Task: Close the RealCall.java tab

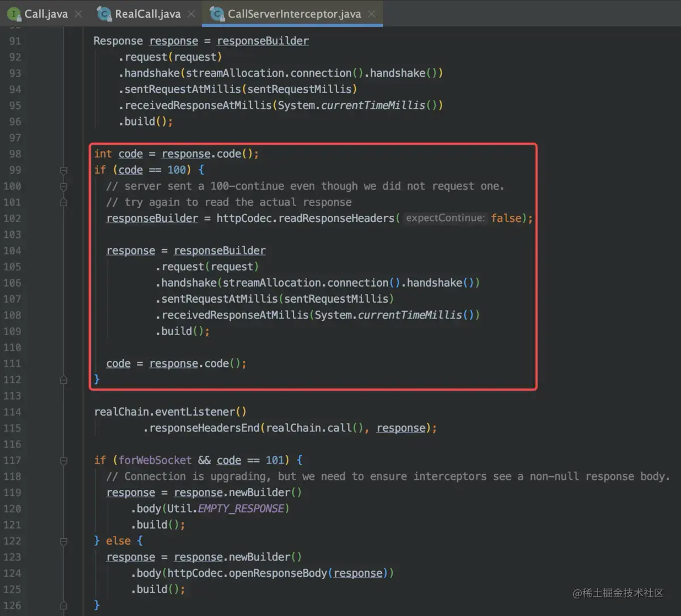Action: pos(191,14)
